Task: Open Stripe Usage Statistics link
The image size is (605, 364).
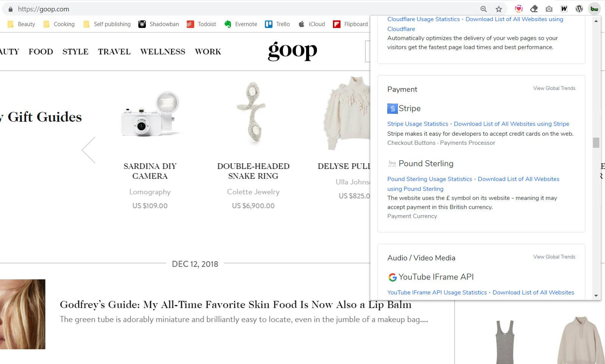Action: [x=418, y=124]
